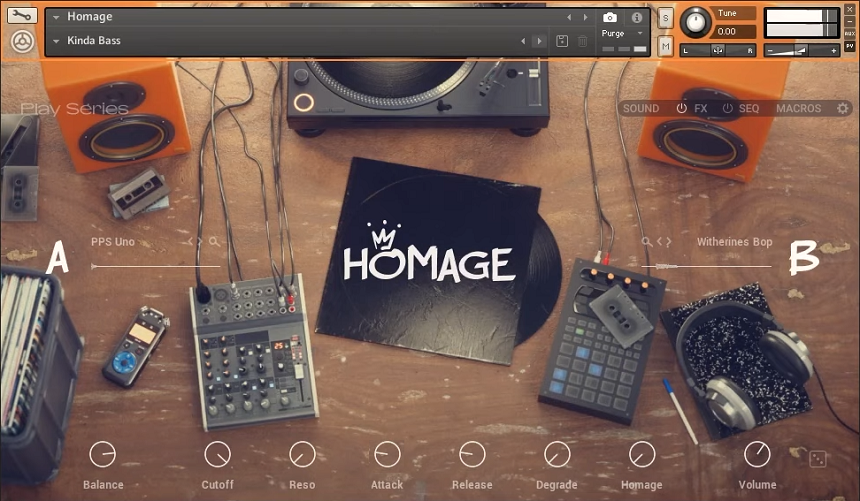Click the Play Series label
The image size is (860, 501).
coord(74,109)
